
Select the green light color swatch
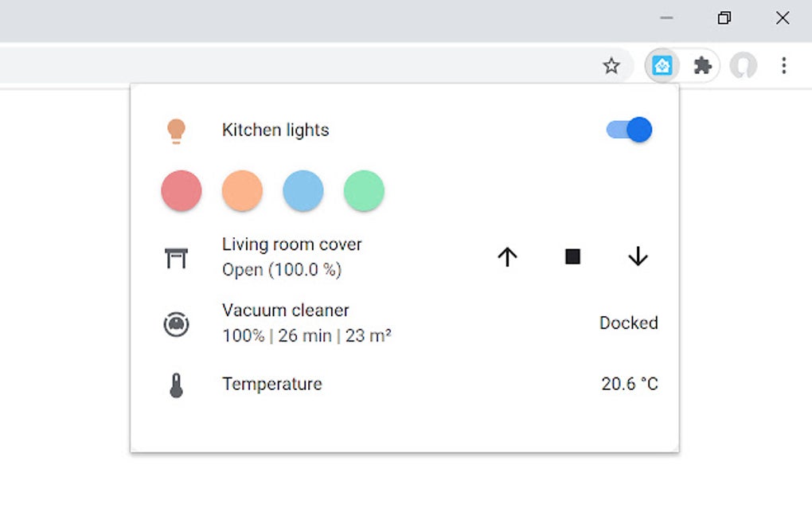pos(364,191)
